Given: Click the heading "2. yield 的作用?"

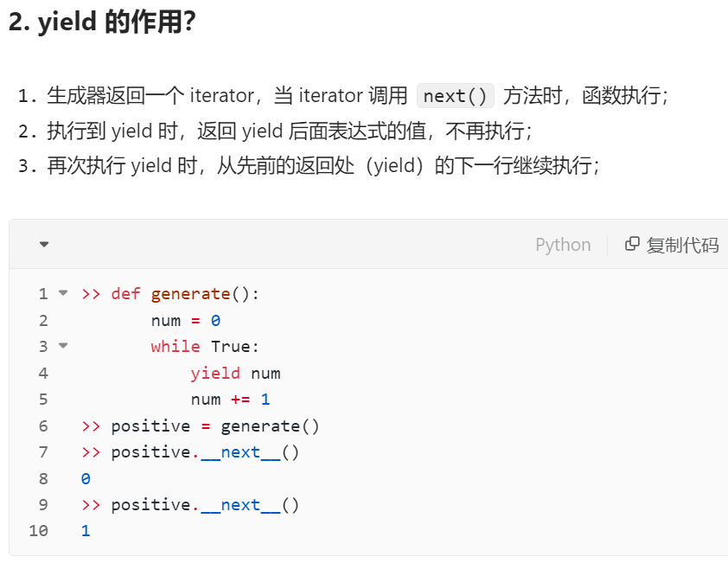Looking at the screenshot, I should coord(102,23).
